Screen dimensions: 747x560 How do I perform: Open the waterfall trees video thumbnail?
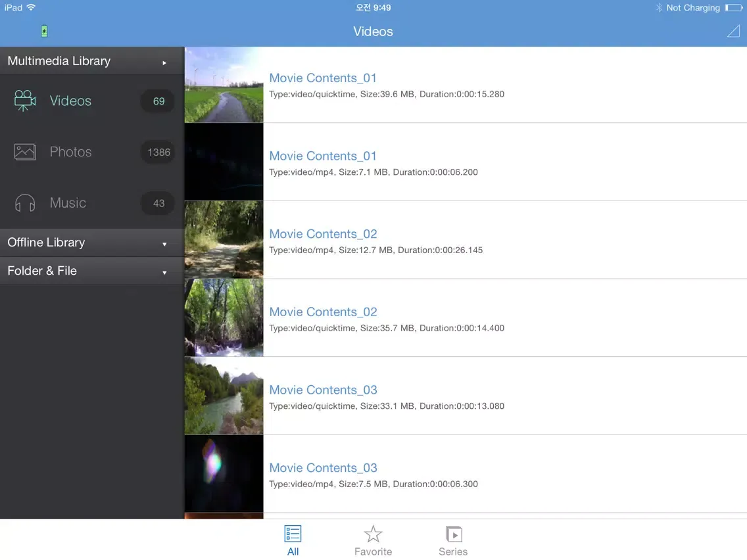point(224,317)
